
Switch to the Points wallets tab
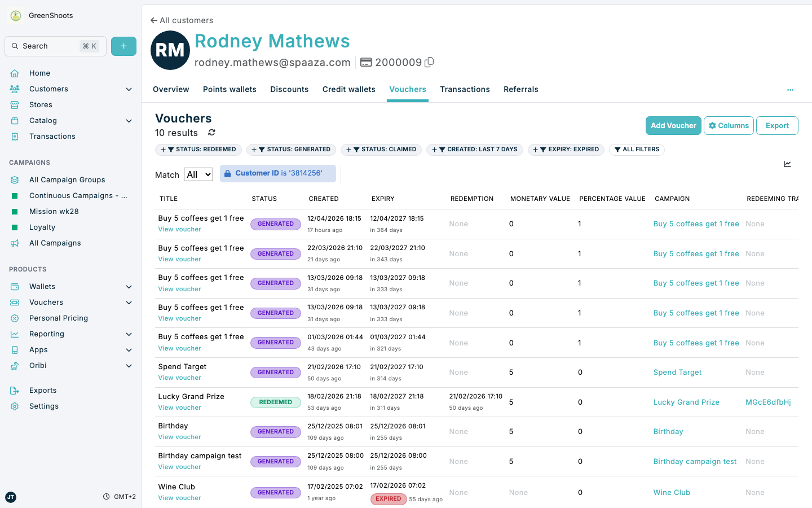tap(230, 89)
